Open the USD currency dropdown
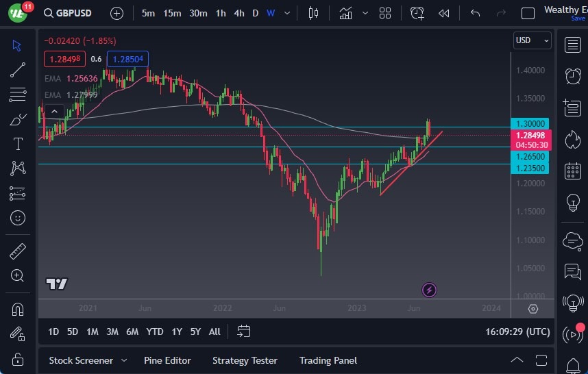The height and width of the screenshot is (374, 588). coord(532,40)
